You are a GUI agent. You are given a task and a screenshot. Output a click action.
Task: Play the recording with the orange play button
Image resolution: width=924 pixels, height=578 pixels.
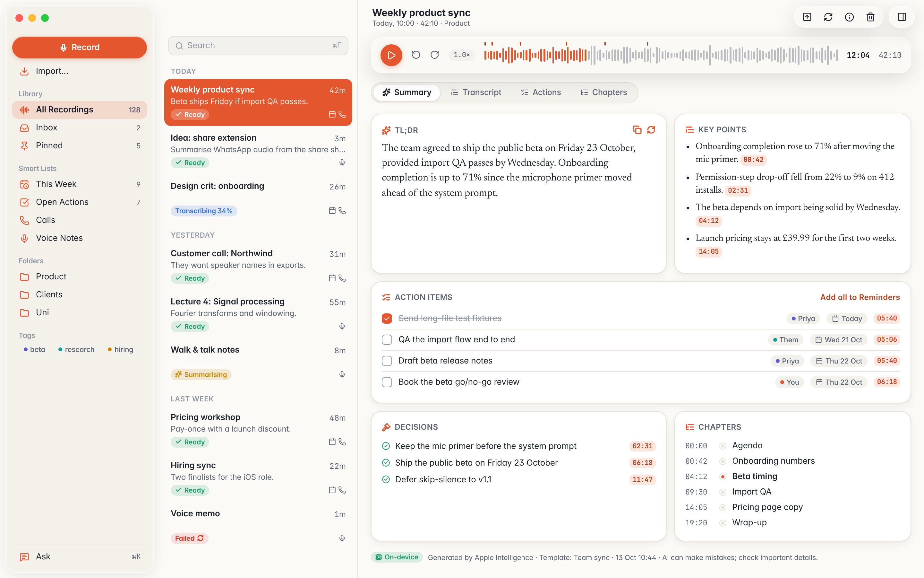click(391, 55)
